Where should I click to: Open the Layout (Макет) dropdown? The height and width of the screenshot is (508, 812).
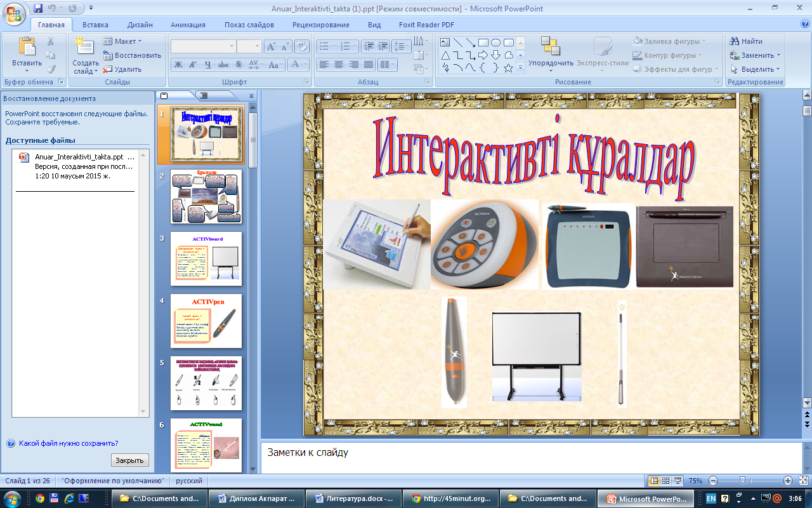[126, 41]
